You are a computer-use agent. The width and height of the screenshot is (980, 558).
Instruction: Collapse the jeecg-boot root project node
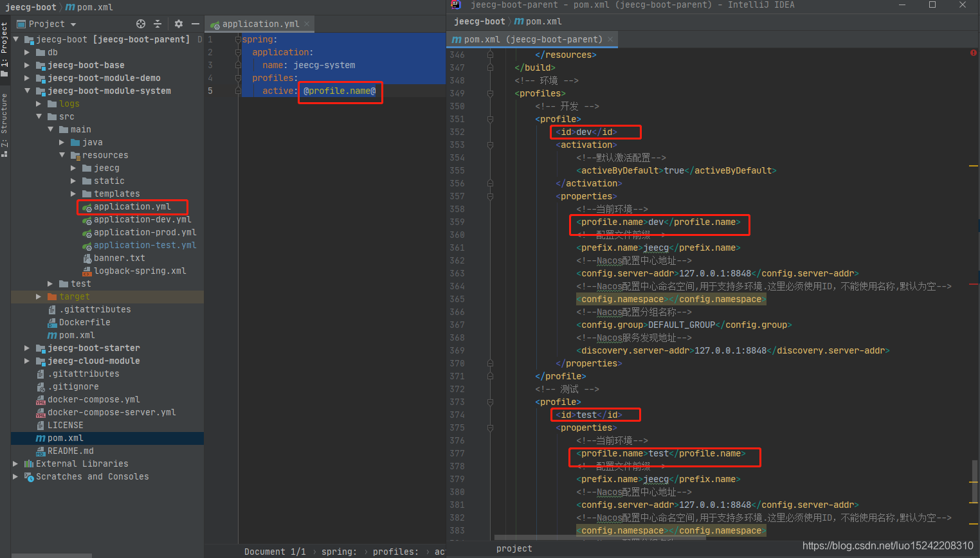pyautogui.click(x=16, y=39)
